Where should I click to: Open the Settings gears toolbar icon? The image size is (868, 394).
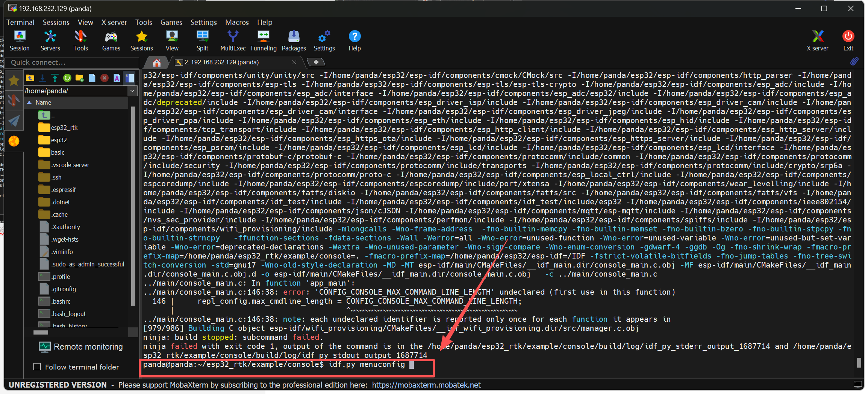(324, 41)
